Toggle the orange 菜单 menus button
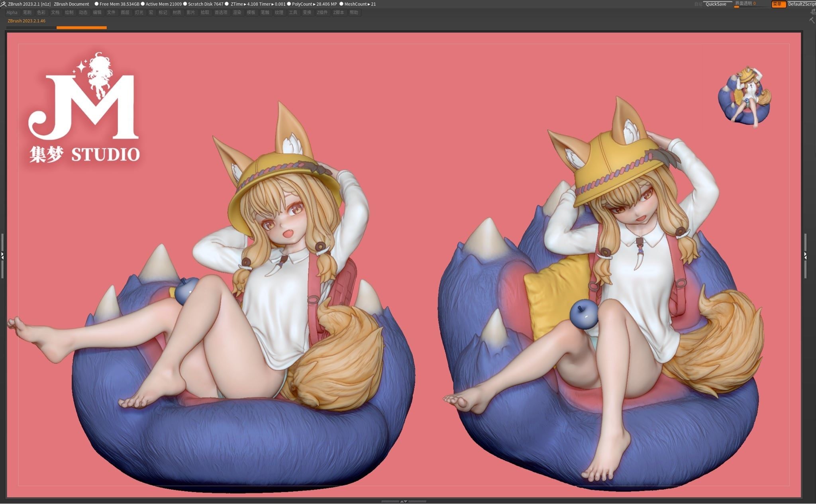This screenshot has width=816, height=504. point(779,4)
